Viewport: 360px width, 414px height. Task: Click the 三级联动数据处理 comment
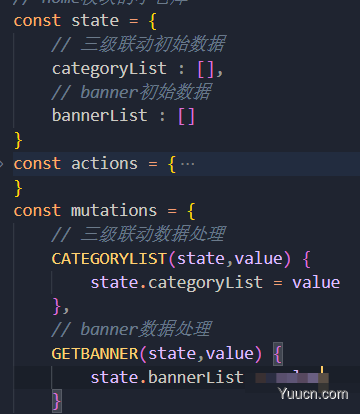139,234
